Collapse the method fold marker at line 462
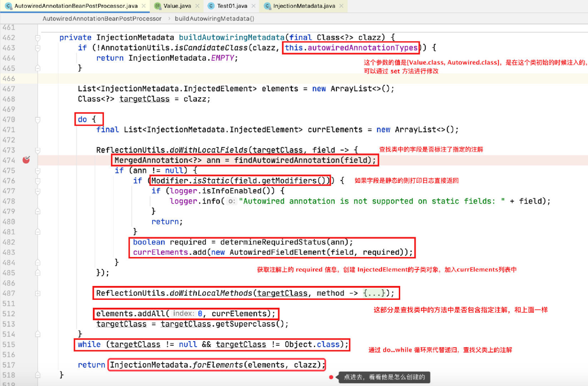 37,38
